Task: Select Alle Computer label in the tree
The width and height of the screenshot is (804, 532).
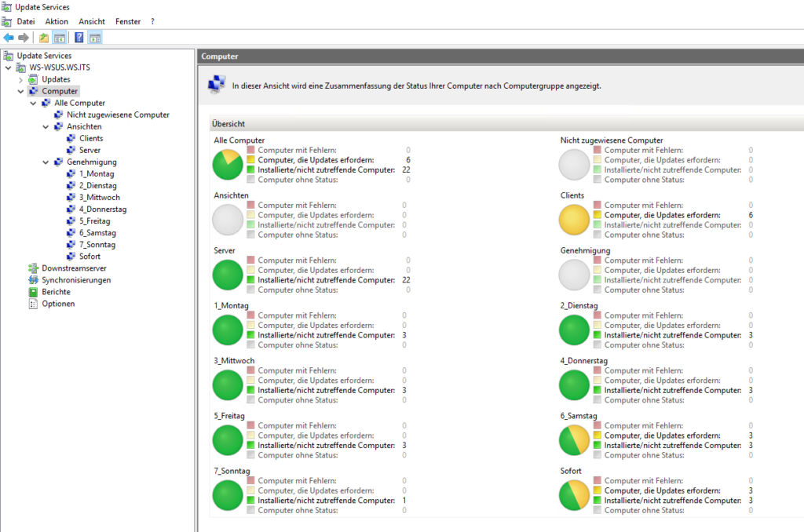Action: (79, 103)
